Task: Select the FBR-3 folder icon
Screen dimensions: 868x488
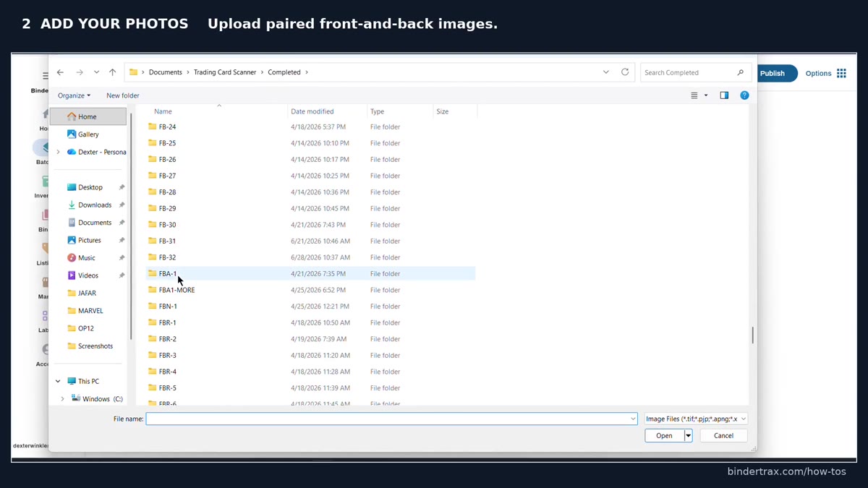Action: 152,355
